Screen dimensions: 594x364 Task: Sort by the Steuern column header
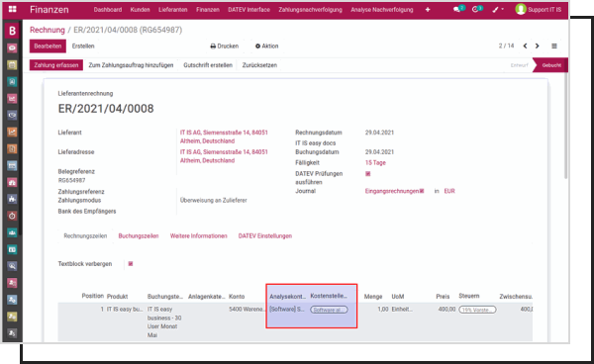(469, 296)
